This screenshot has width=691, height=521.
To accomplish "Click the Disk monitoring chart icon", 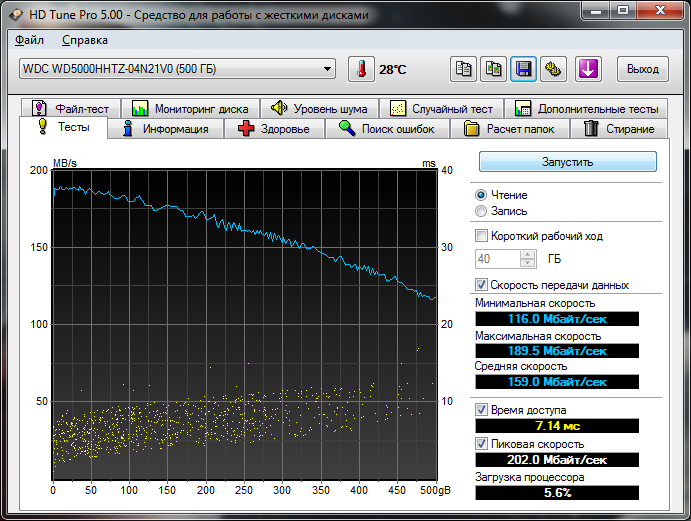I will point(140,108).
